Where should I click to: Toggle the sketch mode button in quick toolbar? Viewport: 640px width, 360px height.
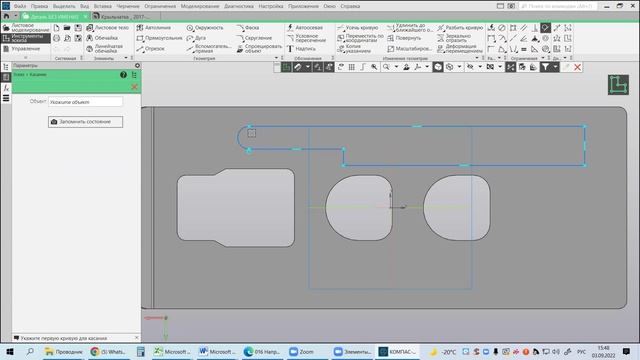pos(287,67)
